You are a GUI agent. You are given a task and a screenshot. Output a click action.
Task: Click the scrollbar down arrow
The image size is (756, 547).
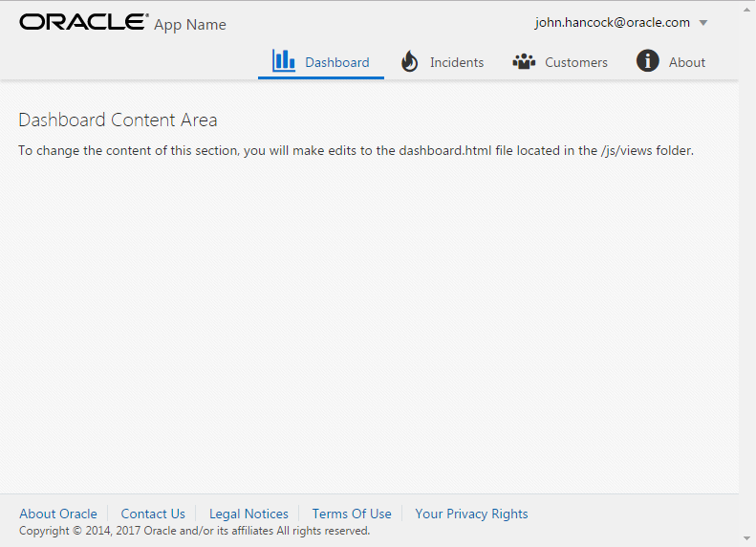coord(747,538)
